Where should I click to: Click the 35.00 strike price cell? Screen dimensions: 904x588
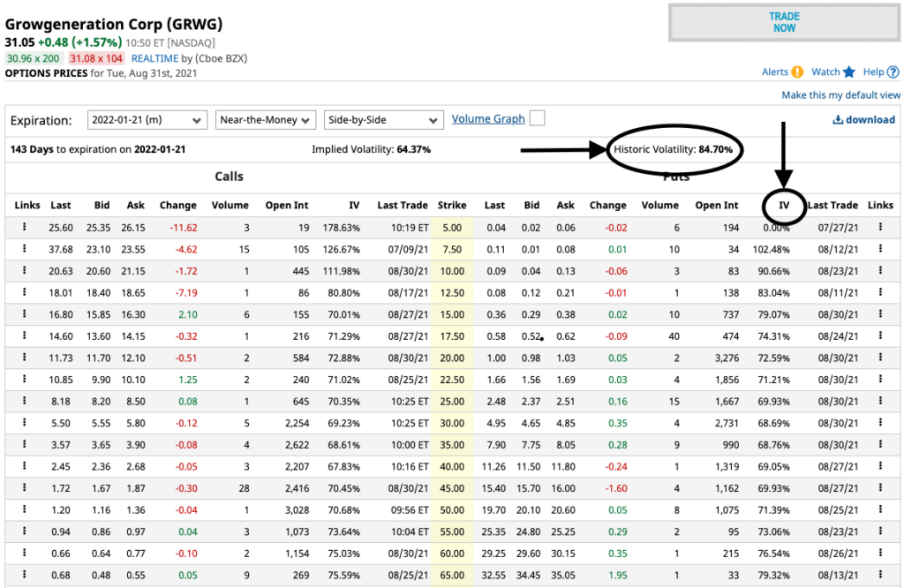coord(452,445)
